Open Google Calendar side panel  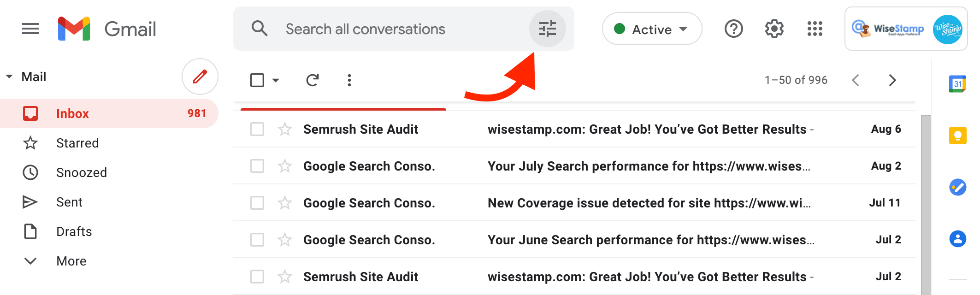pyautogui.click(x=957, y=84)
